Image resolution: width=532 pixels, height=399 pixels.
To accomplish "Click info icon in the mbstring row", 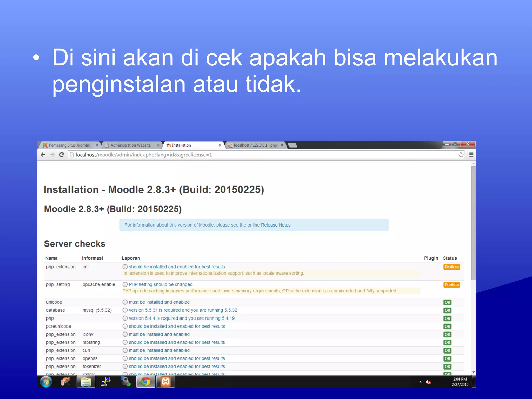I will click(125, 342).
